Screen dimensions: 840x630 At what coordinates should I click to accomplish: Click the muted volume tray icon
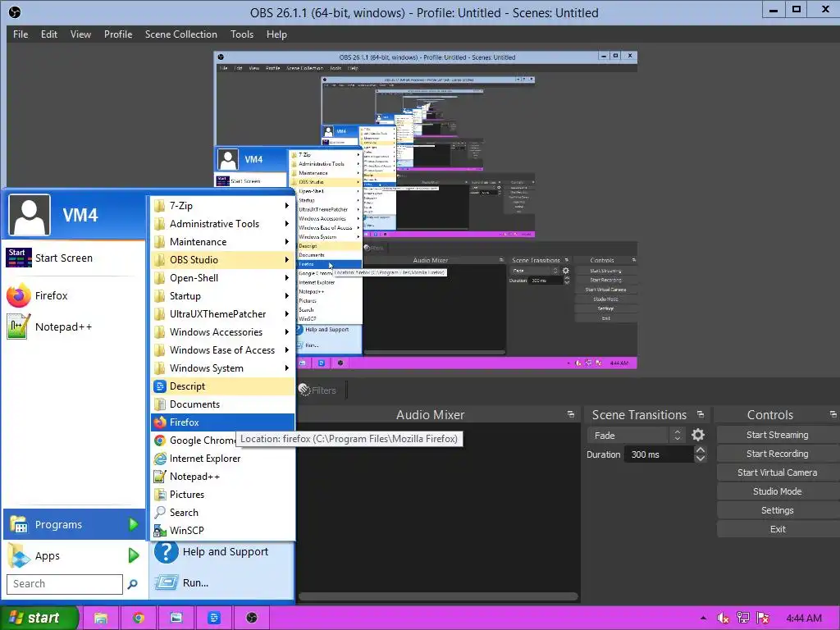723,619
